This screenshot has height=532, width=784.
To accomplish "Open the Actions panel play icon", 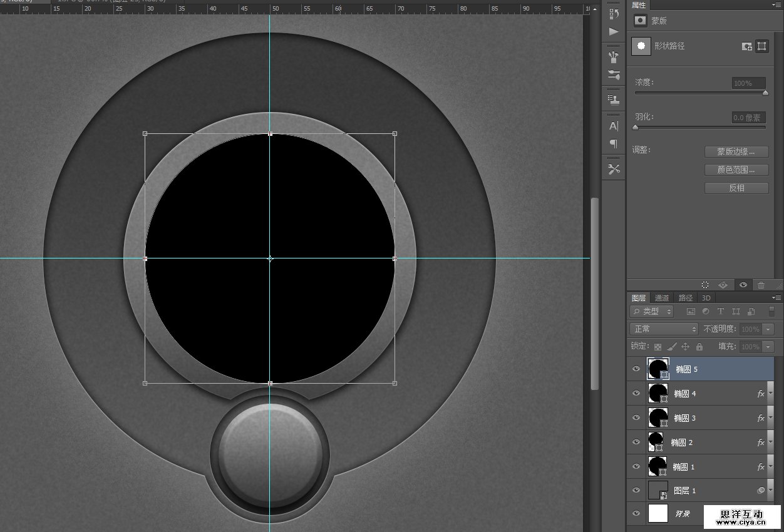I will (x=614, y=32).
